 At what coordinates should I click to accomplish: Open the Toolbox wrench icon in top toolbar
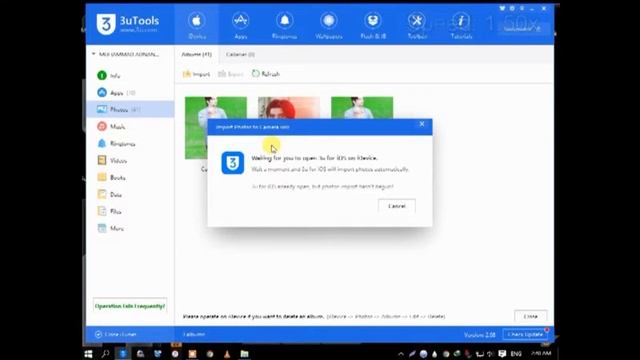[x=417, y=25]
